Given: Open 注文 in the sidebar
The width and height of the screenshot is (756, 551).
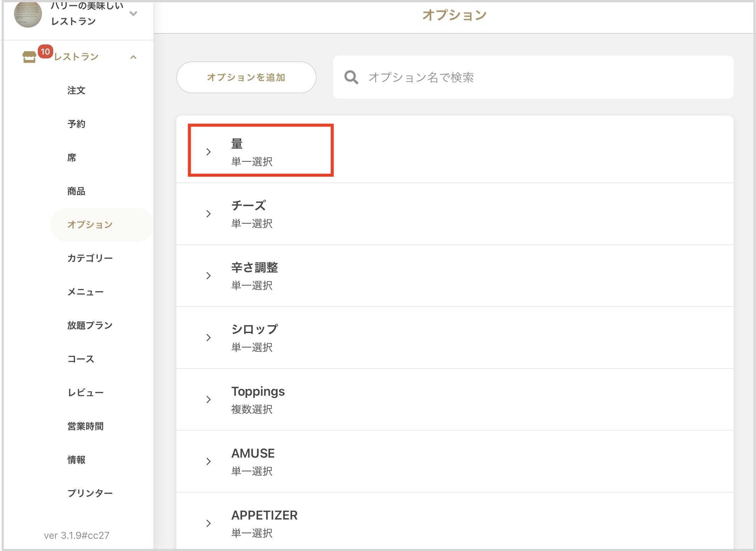Looking at the screenshot, I should 76,91.
